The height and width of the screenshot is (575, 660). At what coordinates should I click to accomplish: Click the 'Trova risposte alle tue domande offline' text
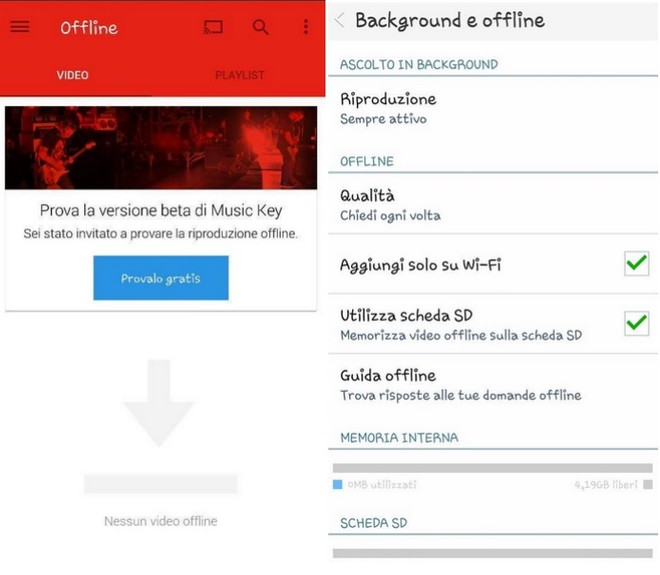[461, 395]
